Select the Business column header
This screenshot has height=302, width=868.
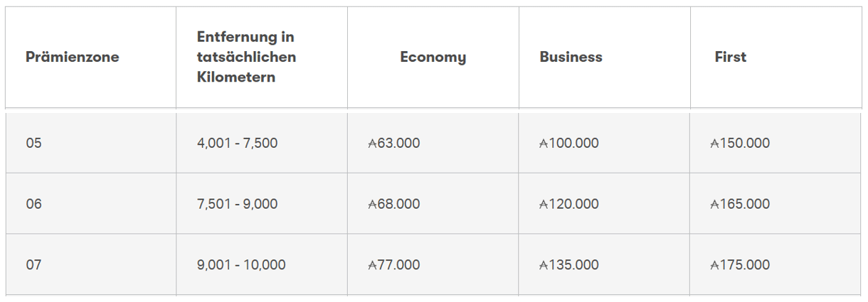[571, 57]
